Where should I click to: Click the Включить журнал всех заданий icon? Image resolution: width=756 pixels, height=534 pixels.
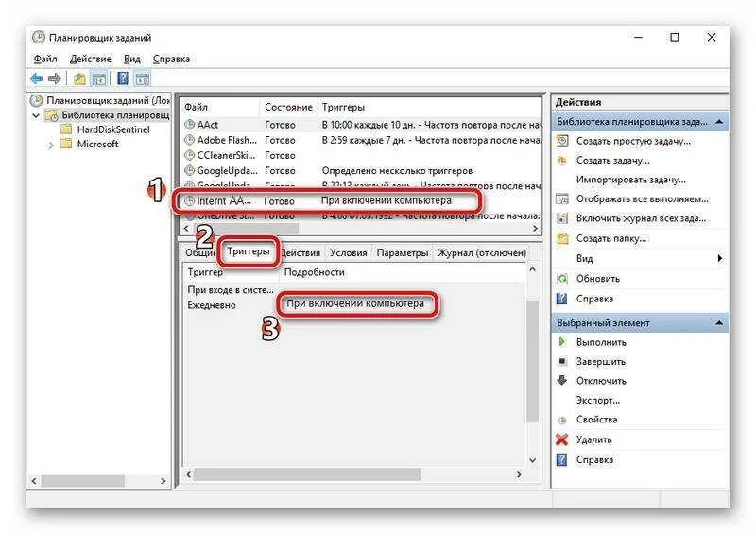(x=562, y=218)
